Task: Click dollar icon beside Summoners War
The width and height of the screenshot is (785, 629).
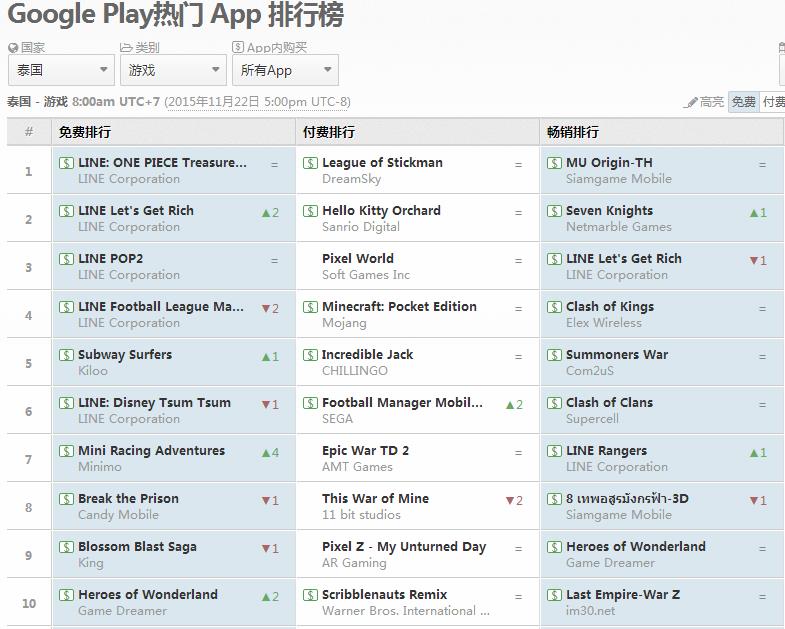Action: click(x=554, y=355)
